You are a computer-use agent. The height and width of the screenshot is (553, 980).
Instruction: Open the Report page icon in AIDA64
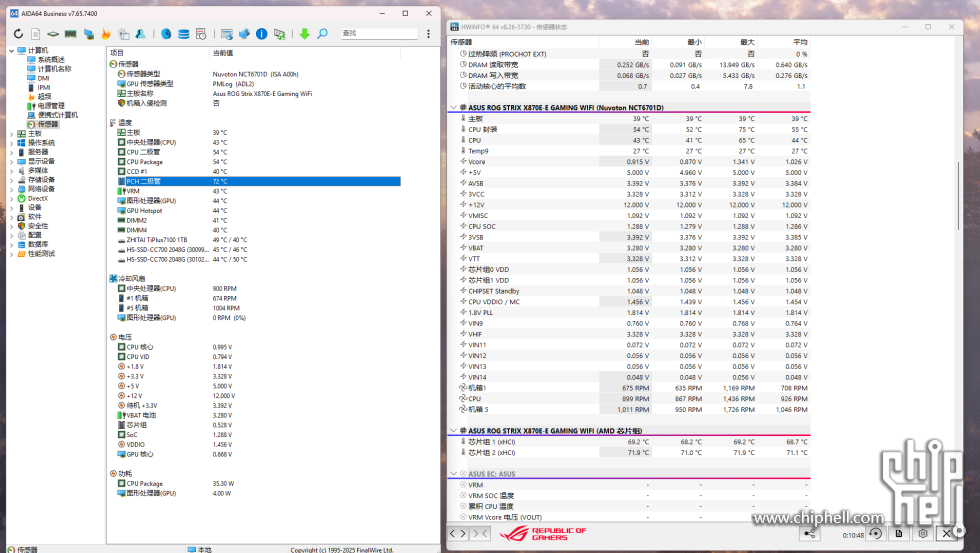[36, 34]
